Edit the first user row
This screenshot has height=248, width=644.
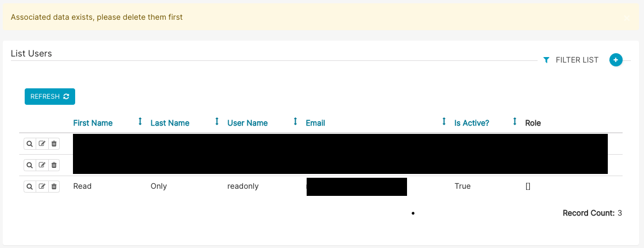click(x=42, y=144)
